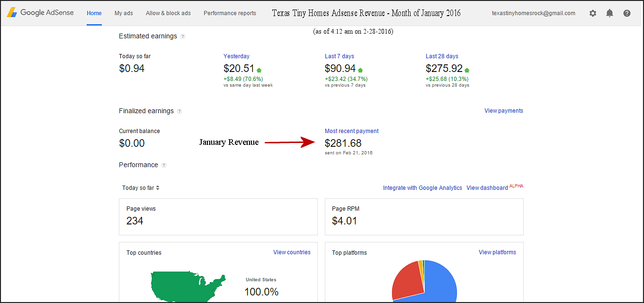This screenshot has height=303, width=644.
Task: Open the View dashboard link
Action: [487, 188]
